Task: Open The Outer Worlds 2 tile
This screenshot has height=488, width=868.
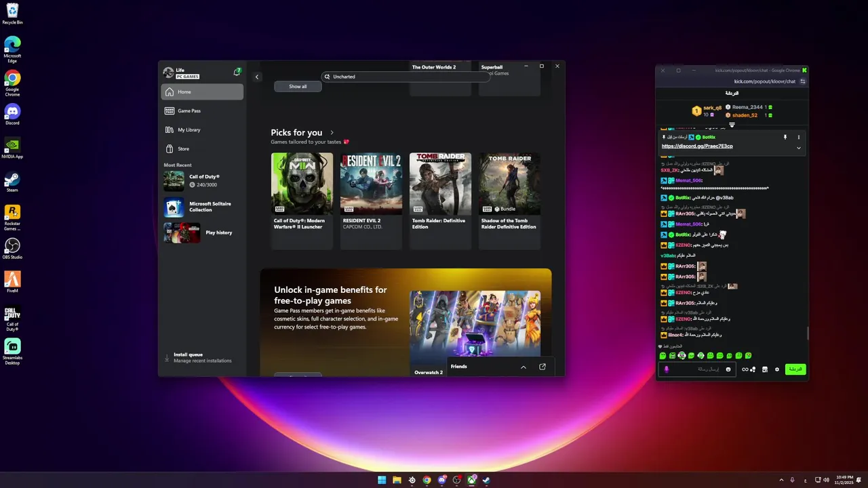Action: pos(440,78)
